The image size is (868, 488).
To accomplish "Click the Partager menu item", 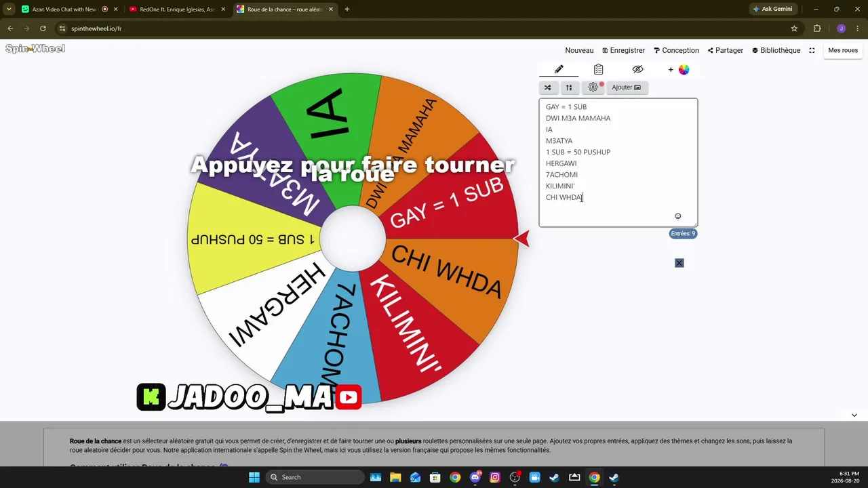I will [x=725, y=50].
